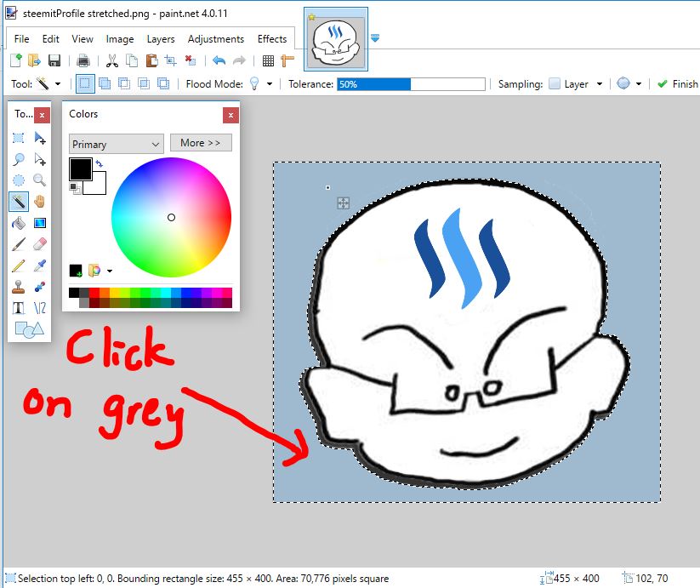Open the Edit menu

50,39
